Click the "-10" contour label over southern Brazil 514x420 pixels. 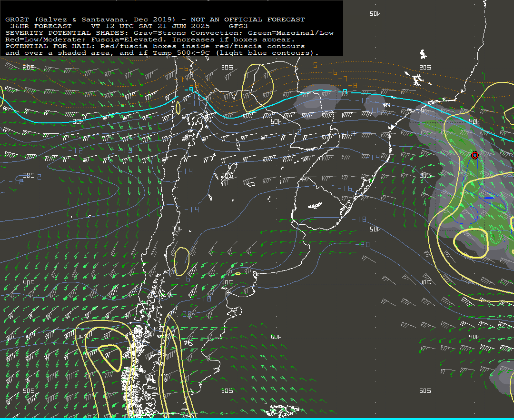362,100
